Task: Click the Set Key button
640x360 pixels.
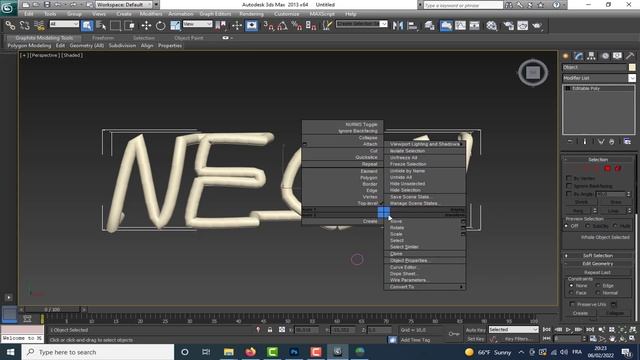Action: 476,339
